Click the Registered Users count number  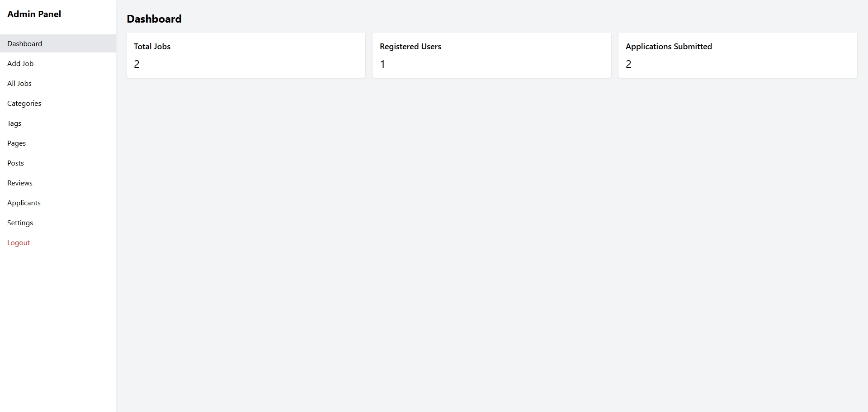pos(382,64)
